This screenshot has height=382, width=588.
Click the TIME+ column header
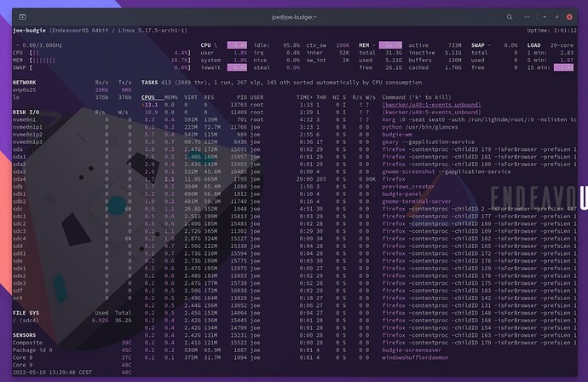[x=304, y=97]
